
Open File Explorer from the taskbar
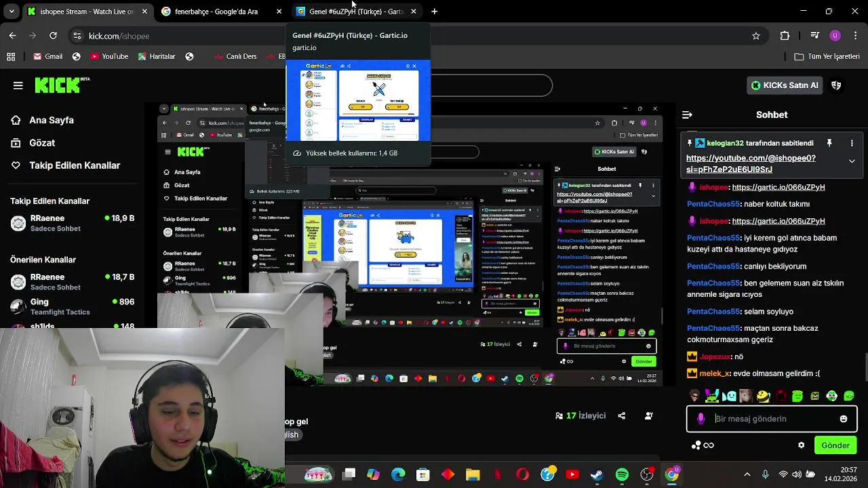click(x=473, y=474)
